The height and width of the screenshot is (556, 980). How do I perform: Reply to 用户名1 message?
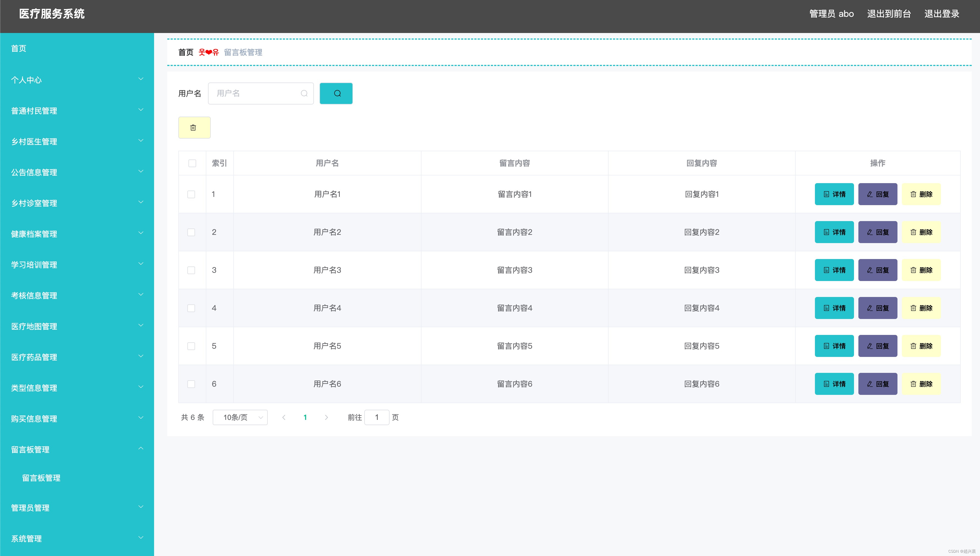(x=878, y=194)
